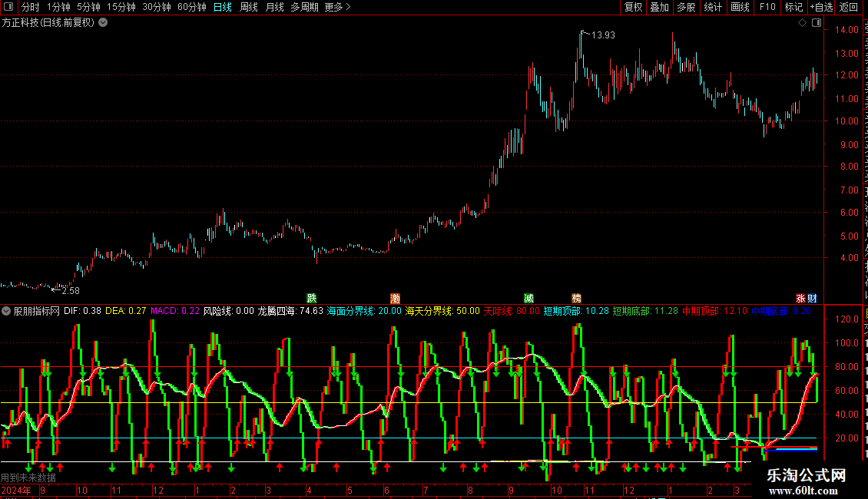Click the 叠加 overlay button
The height and width of the screenshot is (499, 868).
660,7
